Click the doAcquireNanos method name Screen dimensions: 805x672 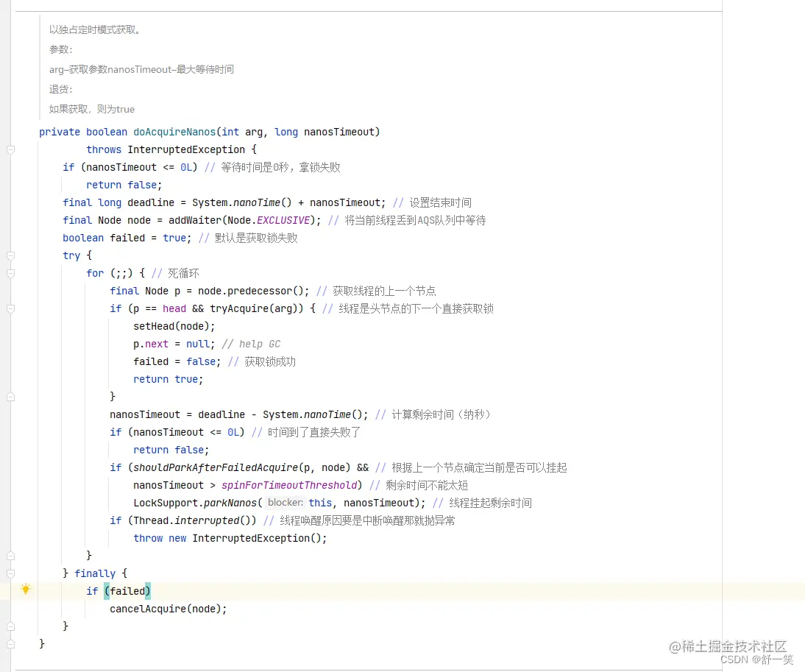pos(174,132)
